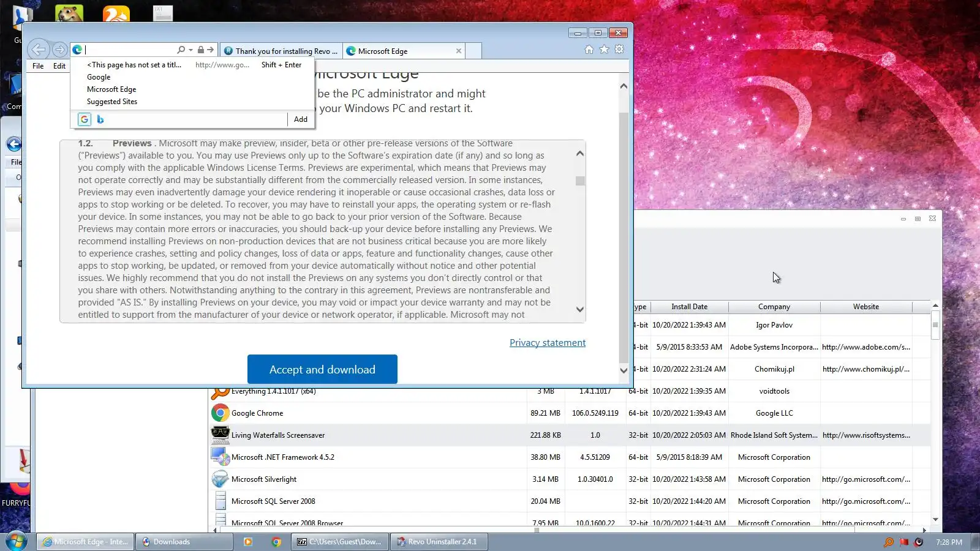Select the 'Google Chrome' program name
The height and width of the screenshot is (551, 980).
tap(257, 413)
